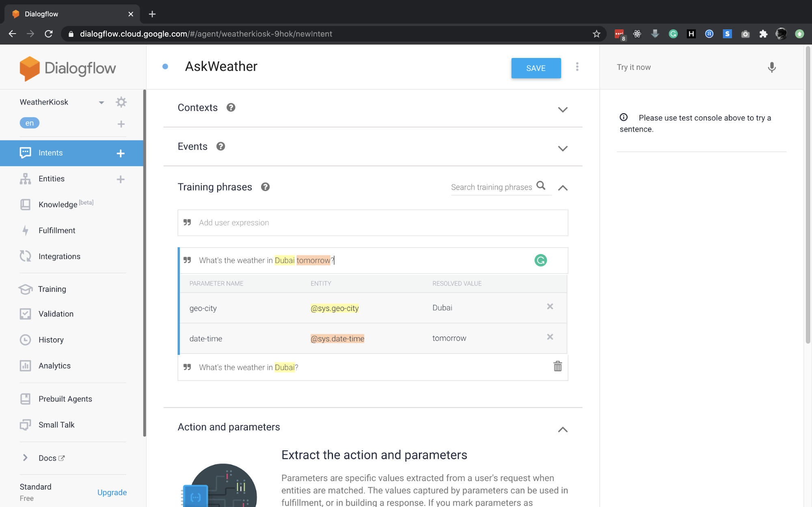Go to Integrations in the sidebar

(59, 257)
